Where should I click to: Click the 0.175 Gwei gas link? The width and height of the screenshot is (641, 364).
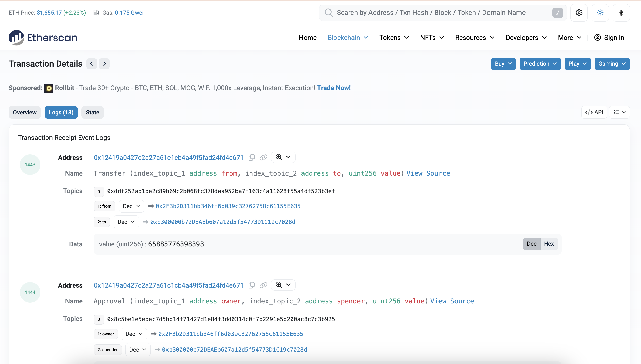pyautogui.click(x=129, y=13)
